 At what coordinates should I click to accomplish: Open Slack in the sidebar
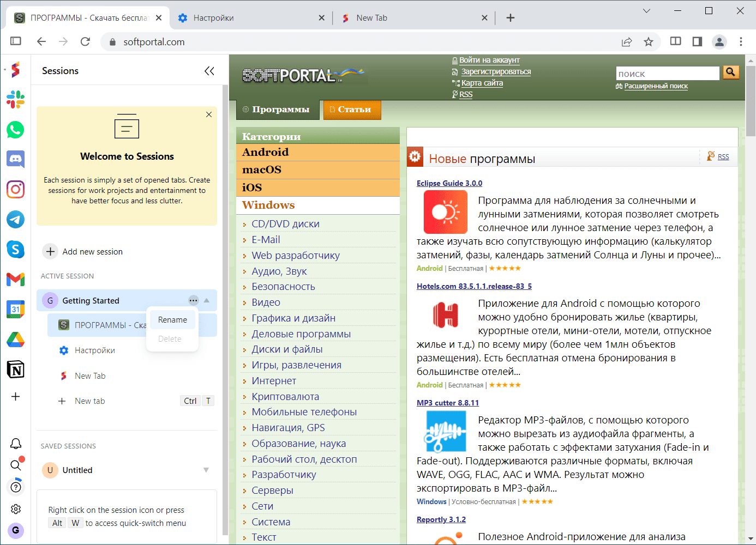coord(15,99)
